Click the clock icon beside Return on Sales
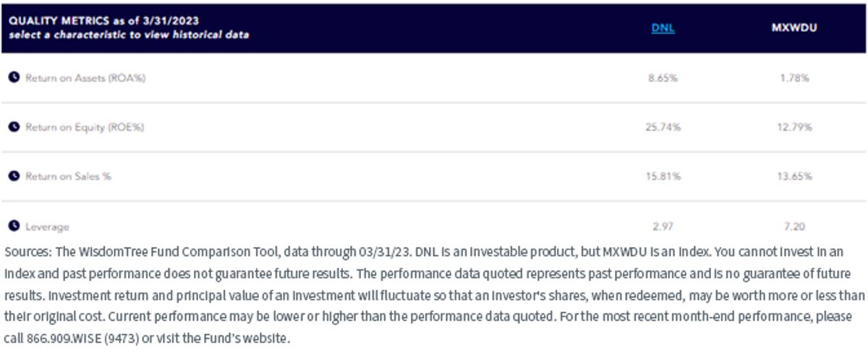868x354 pixels. [14, 176]
